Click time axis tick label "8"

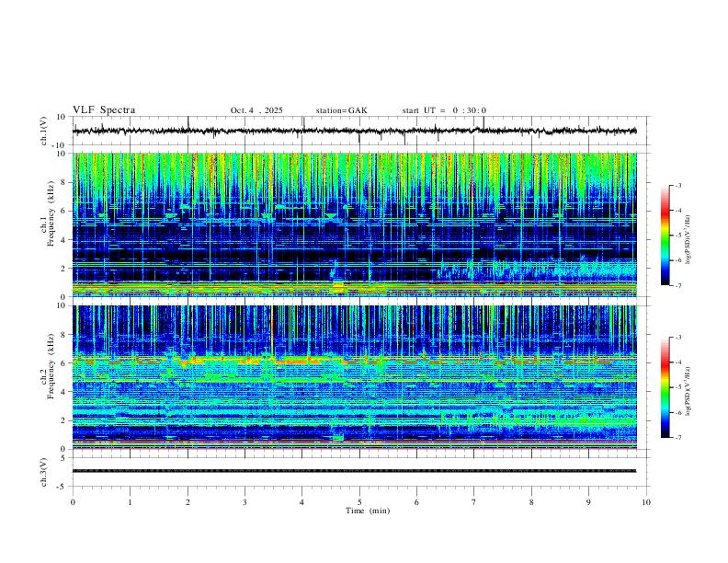click(531, 502)
